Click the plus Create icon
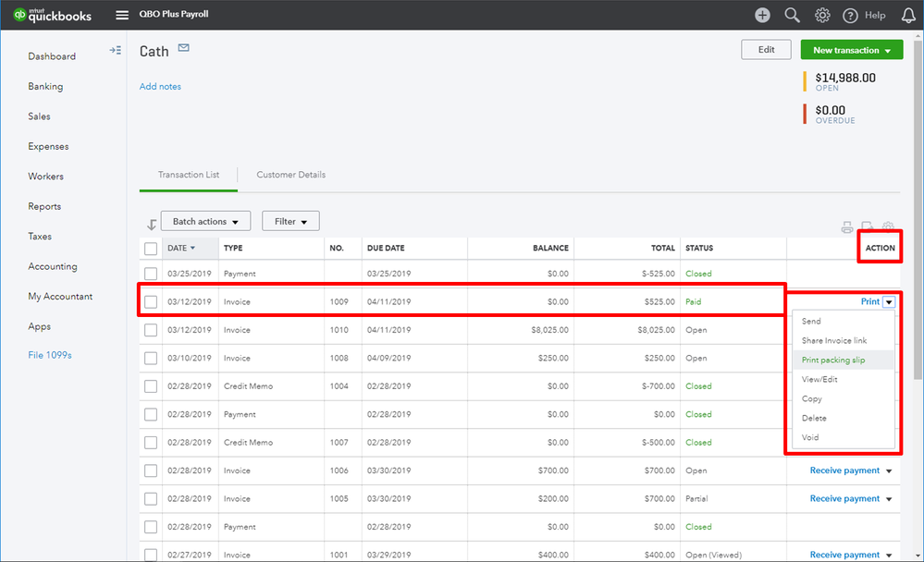The width and height of the screenshot is (924, 562). click(x=762, y=15)
